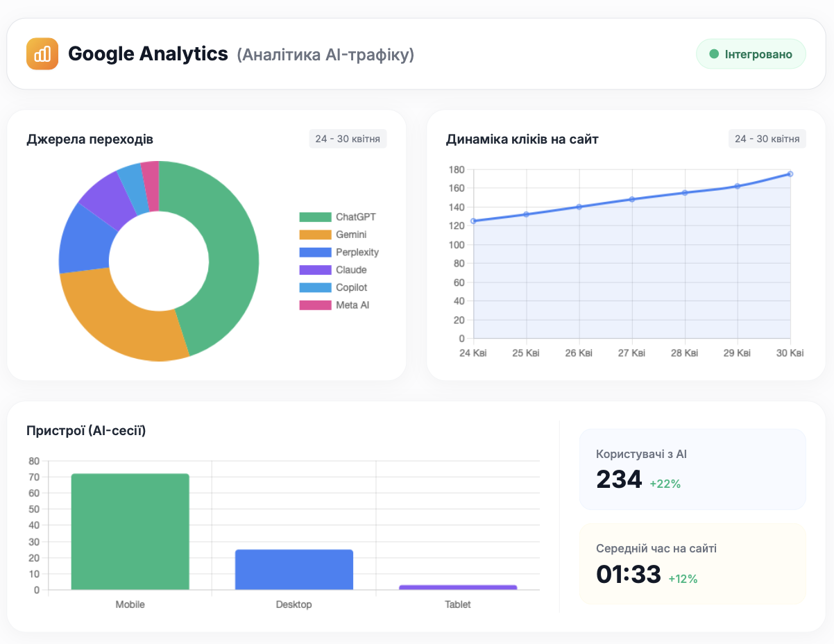834x644 pixels.
Task: Click the Джерела переходів heading
Action: (x=90, y=139)
